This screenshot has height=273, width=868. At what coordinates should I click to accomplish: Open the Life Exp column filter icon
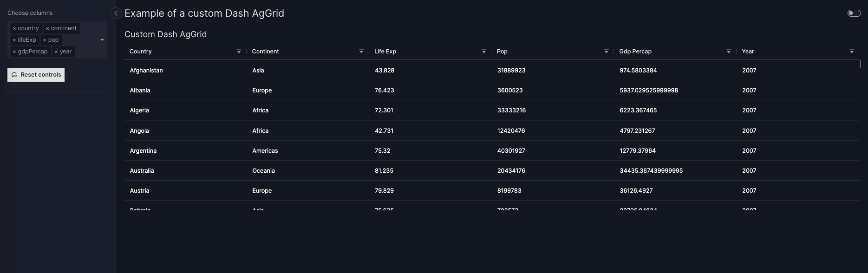[484, 52]
